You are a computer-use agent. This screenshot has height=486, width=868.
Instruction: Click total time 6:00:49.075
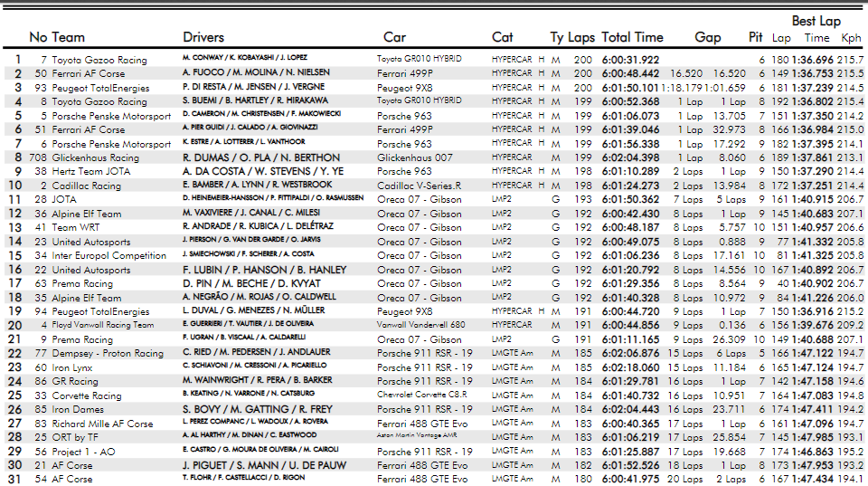(630, 242)
